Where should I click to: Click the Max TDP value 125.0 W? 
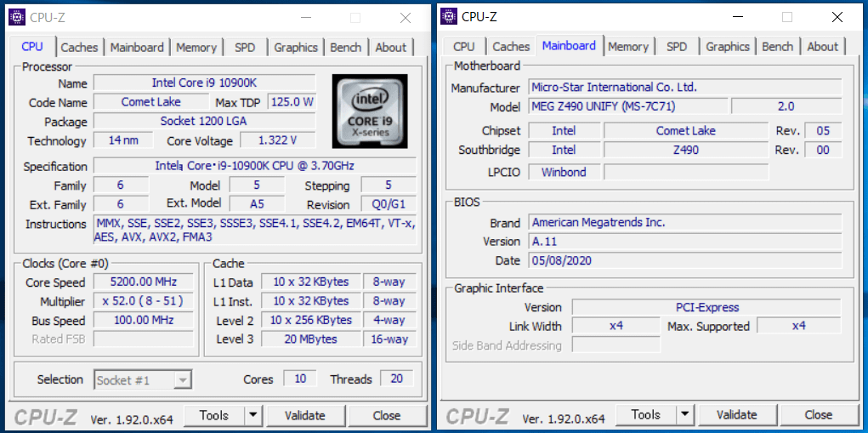tap(292, 102)
